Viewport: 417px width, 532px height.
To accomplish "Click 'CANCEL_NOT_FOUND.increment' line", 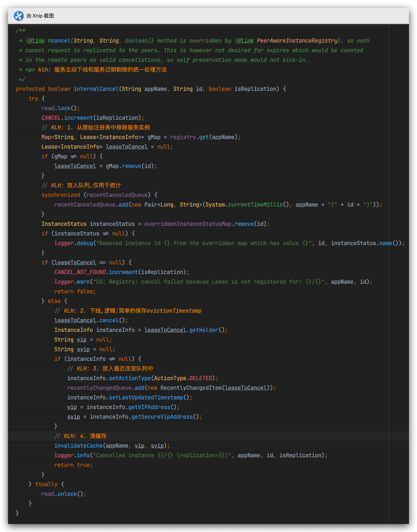I will pos(122,272).
